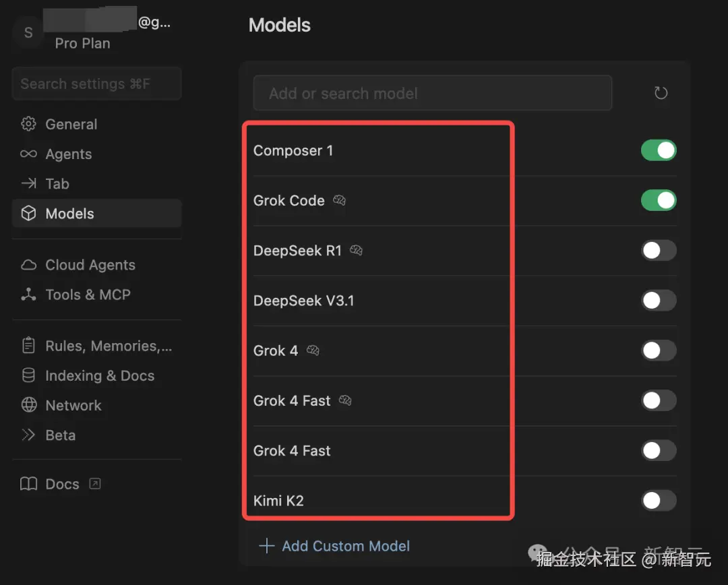Click the General gear icon
The width and height of the screenshot is (728, 585).
point(28,125)
